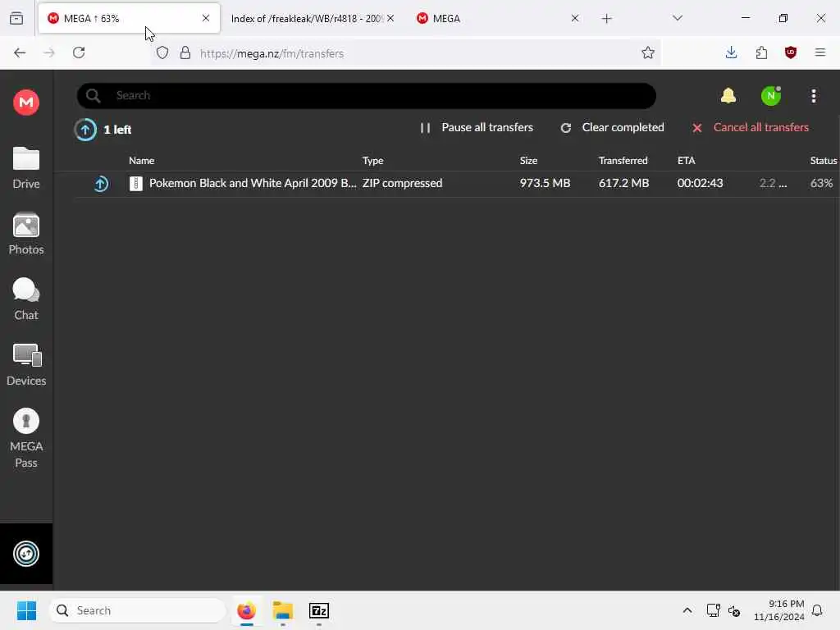Click the taskbar clock 9:16 PM
Viewport: 840px width, 630px height.
(x=778, y=610)
